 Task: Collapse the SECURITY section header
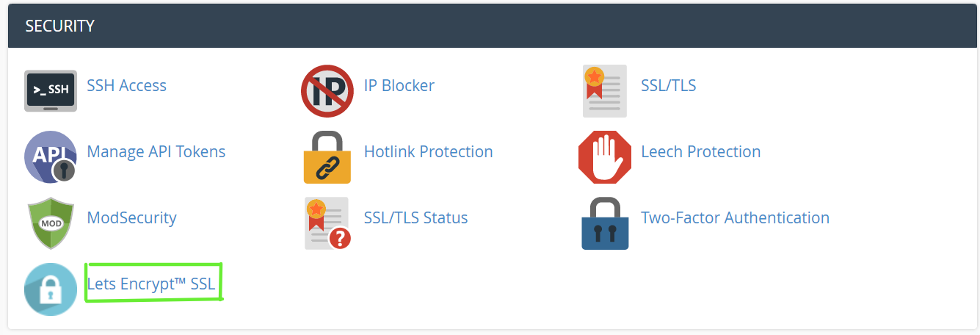(x=490, y=26)
